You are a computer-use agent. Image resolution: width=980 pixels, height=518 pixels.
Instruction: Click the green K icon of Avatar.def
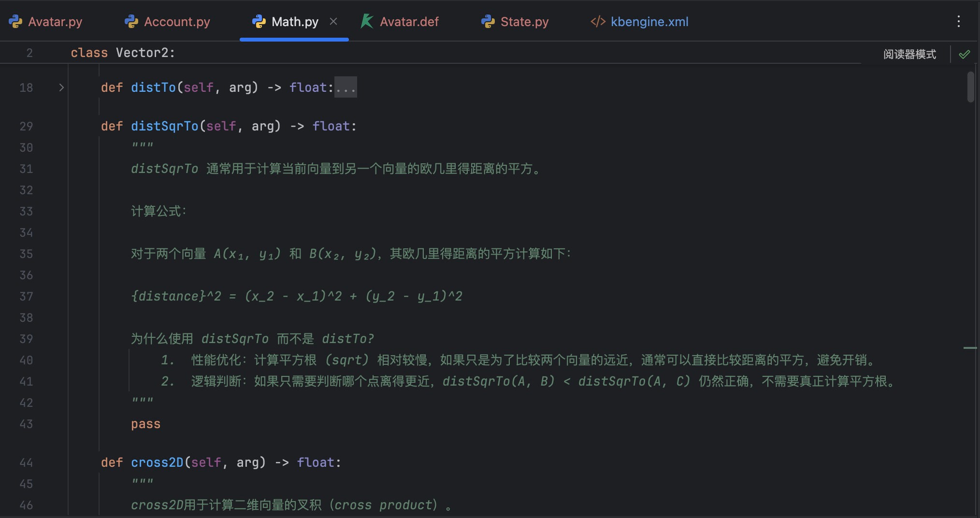[367, 22]
